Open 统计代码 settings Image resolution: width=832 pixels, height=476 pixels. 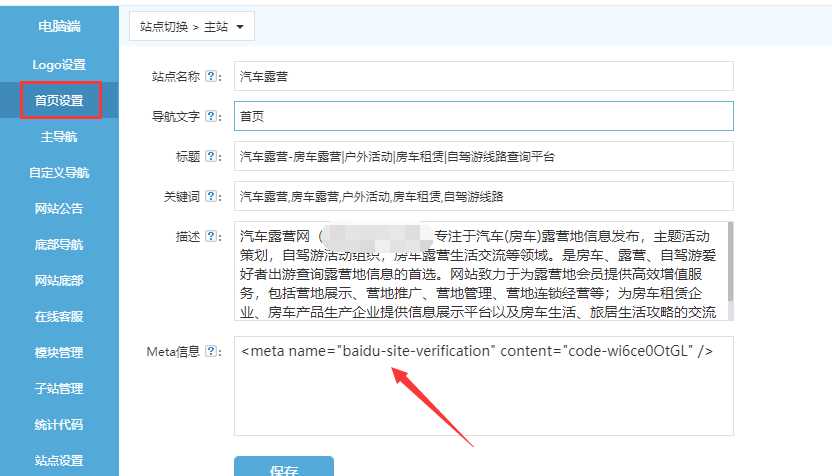click(x=59, y=424)
